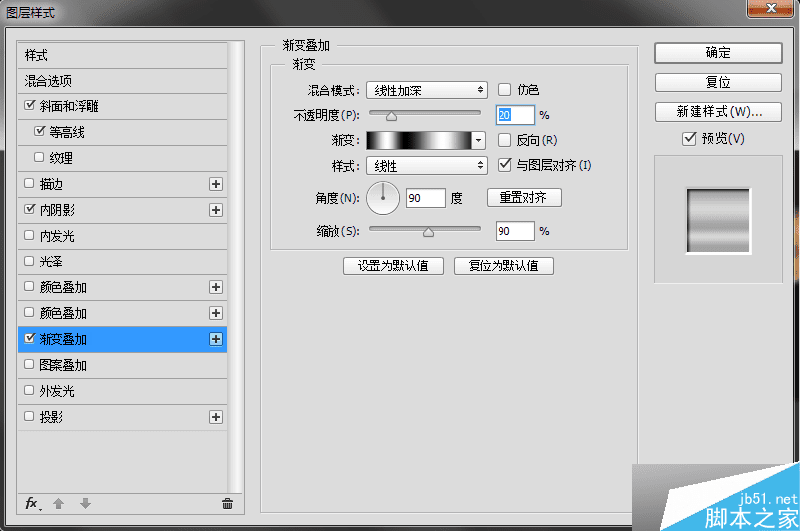The height and width of the screenshot is (531, 800).
Task: Click the plus icon beside 投影
Action: coord(216,417)
